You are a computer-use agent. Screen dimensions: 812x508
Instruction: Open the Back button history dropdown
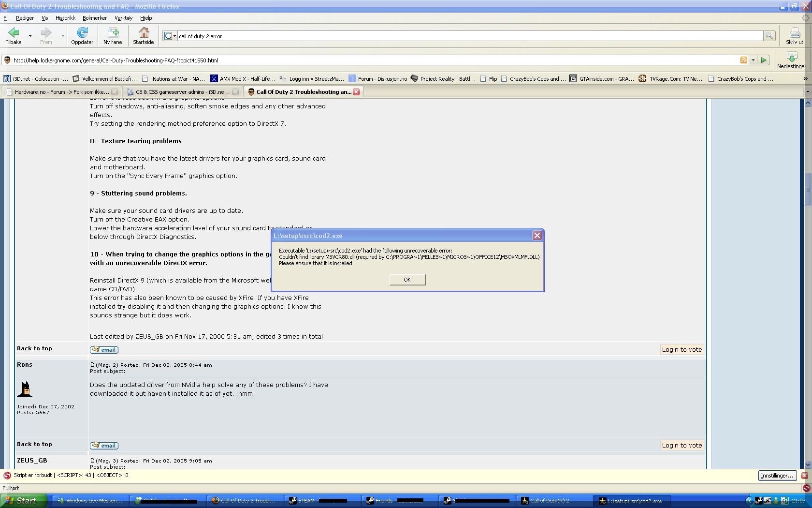pos(30,36)
